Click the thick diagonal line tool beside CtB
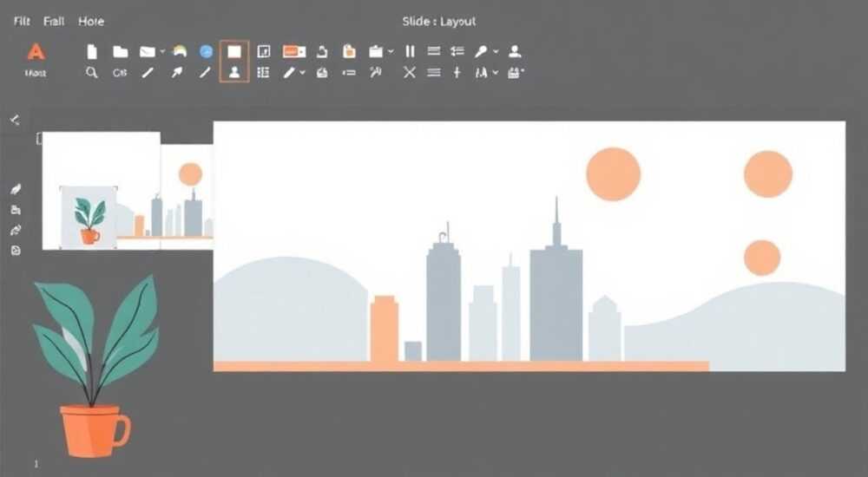The image size is (868, 477). 148,73
